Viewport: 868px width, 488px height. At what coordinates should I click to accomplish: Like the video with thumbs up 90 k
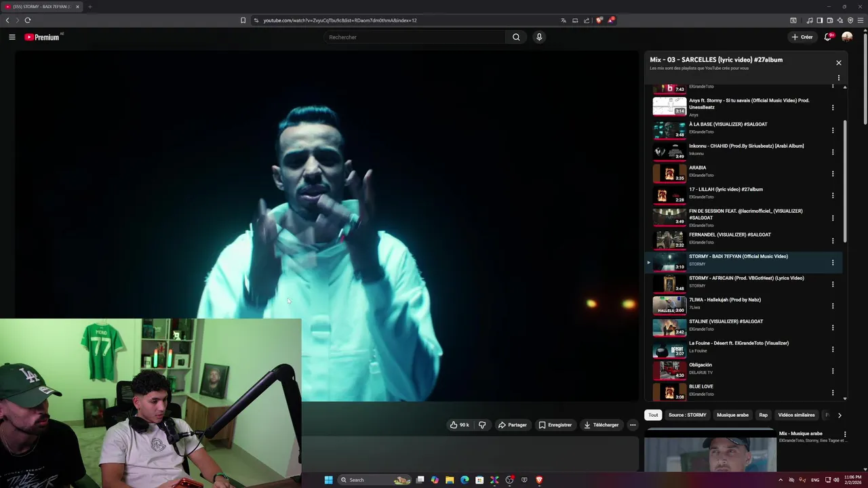460,425
